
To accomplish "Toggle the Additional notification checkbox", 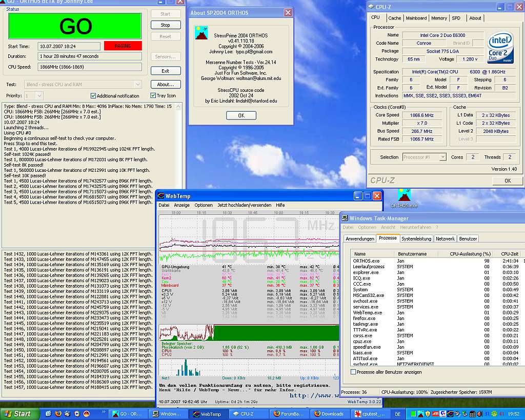I will (93, 96).
